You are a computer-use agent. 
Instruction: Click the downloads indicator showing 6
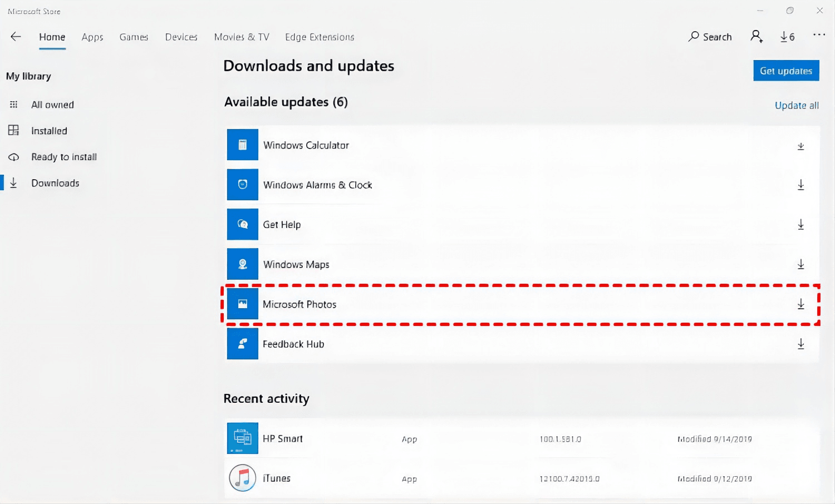coord(787,37)
